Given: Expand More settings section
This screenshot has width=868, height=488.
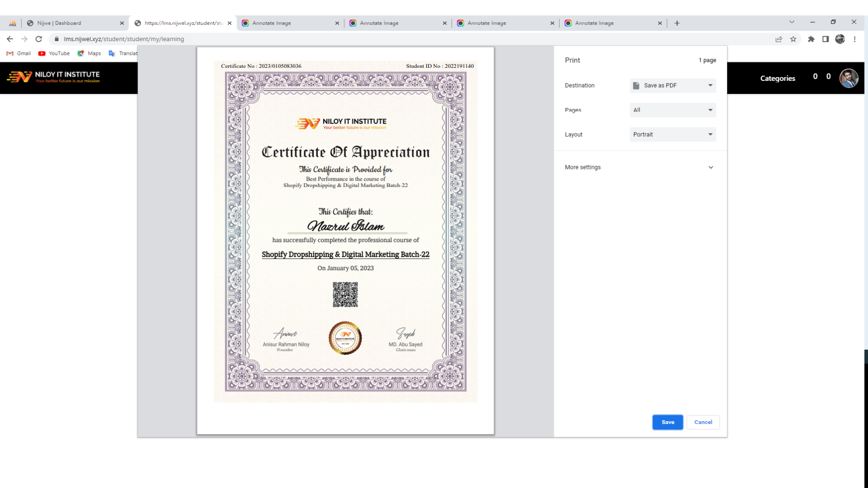Looking at the screenshot, I should pyautogui.click(x=639, y=167).
